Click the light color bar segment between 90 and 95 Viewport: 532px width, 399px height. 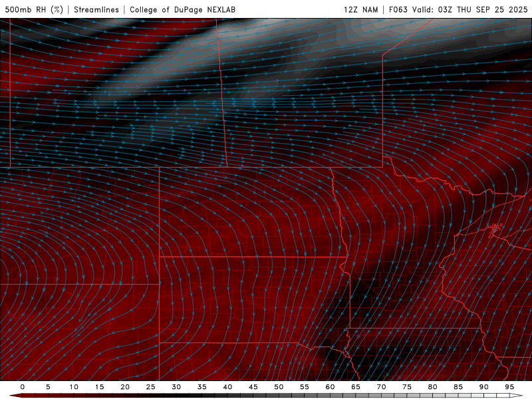496,396
